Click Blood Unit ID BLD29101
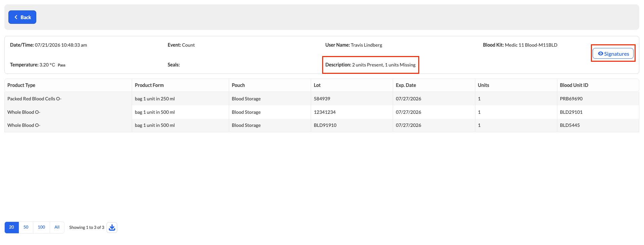This screenshot has width=644, height=245. pos(571,112)
